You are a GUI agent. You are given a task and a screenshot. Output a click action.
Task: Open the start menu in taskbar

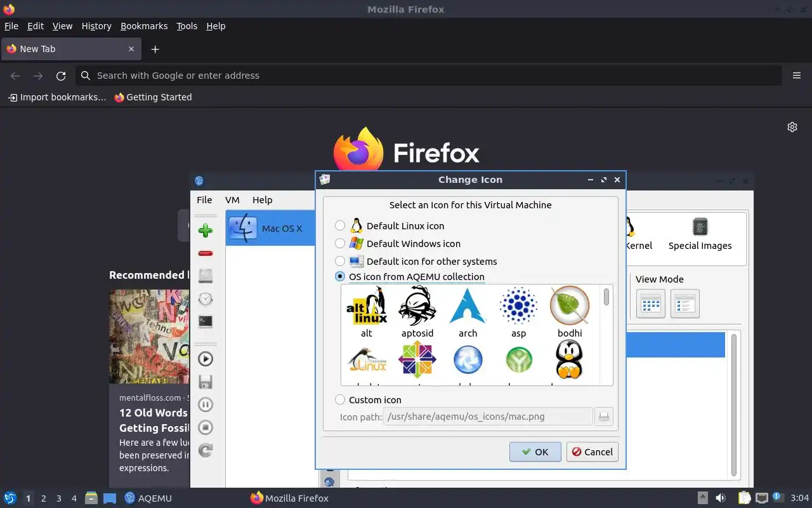point(10,498)
